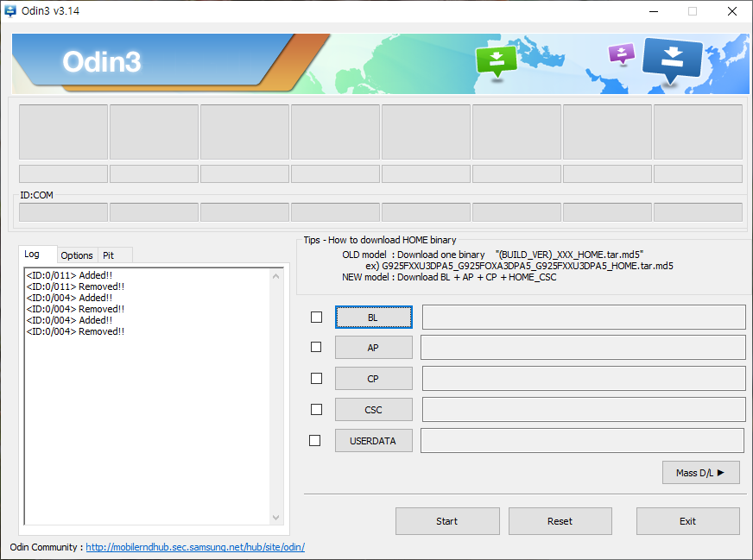Screen dimensions: 753x560
Task: Click the log scrollbar down arrow
Action: click(x=275, y=518)
